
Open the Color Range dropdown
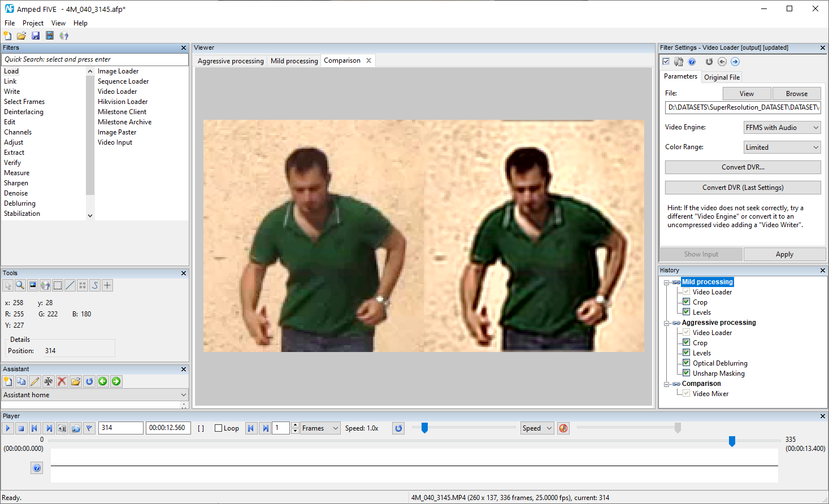point(782,147)
